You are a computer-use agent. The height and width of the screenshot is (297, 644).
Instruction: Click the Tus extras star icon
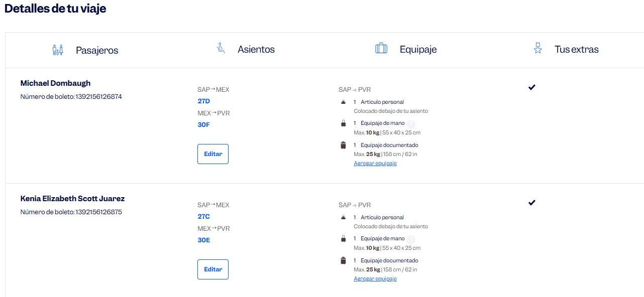coord(538,49)
